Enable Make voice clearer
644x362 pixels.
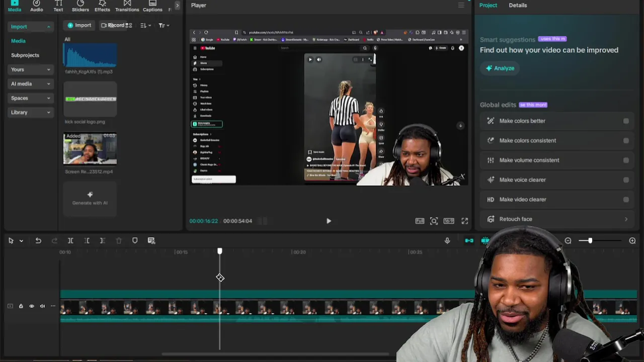point(626,179)
